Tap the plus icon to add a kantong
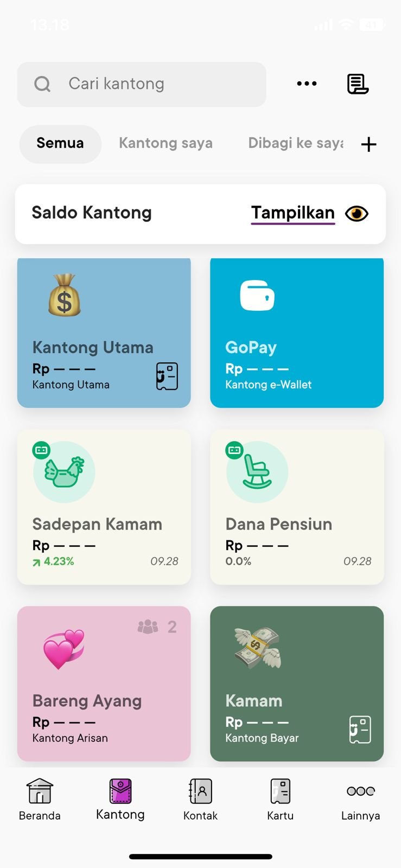 click(368, 144)
